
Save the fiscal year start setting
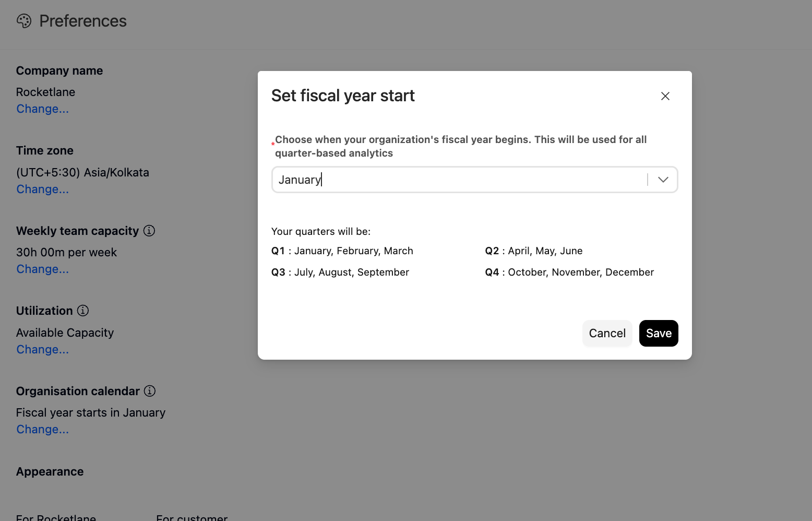point(659,333)
